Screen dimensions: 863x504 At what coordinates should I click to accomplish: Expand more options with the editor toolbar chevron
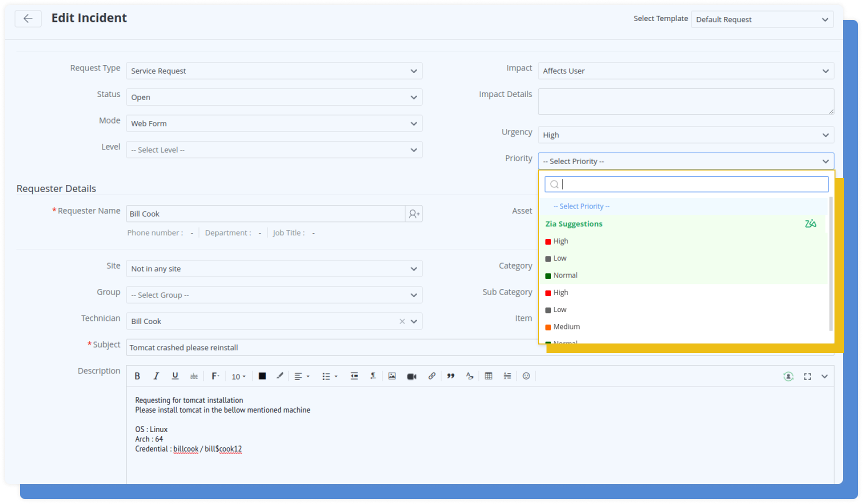click(x=824, y=376)
